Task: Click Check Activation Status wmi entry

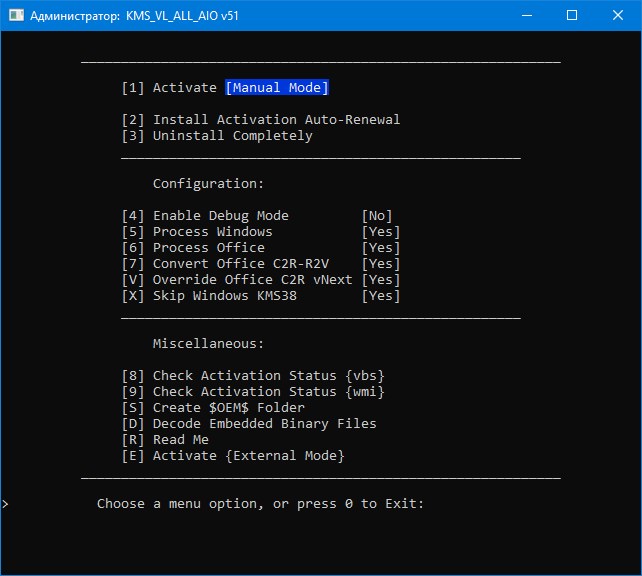Action: pos(252,392)
